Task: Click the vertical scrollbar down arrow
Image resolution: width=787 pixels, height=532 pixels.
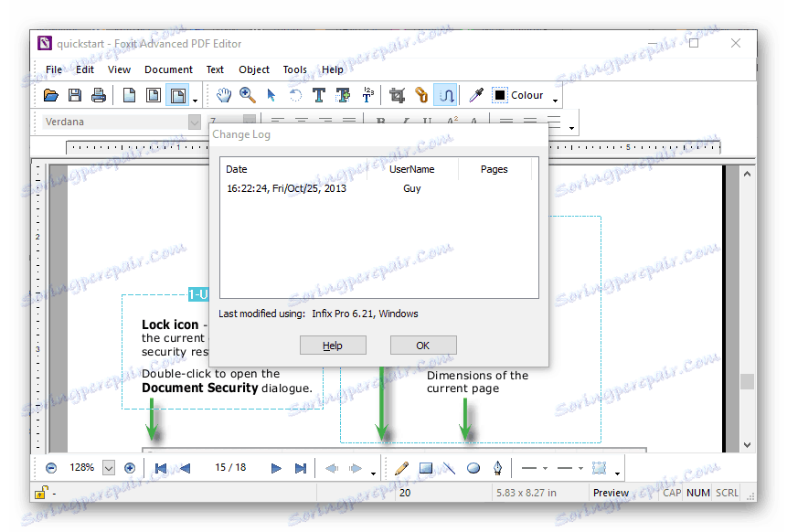Action: pos(747,445)
